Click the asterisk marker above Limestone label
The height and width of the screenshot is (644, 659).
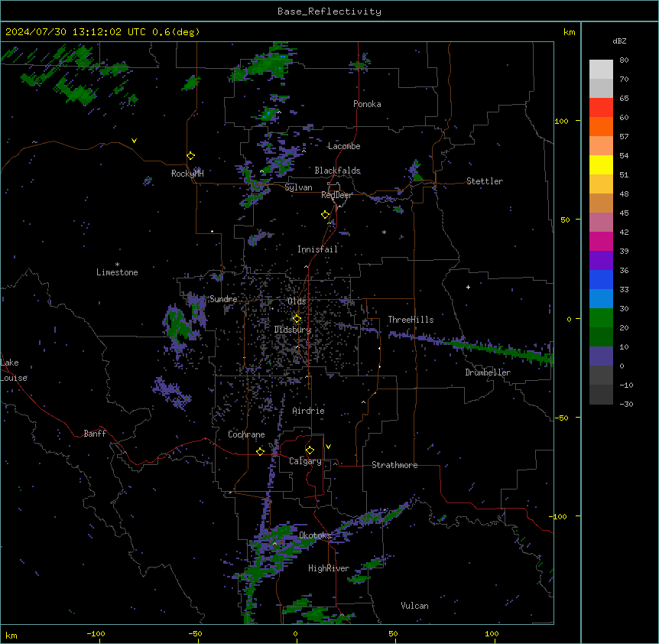[x=117, y=265]
